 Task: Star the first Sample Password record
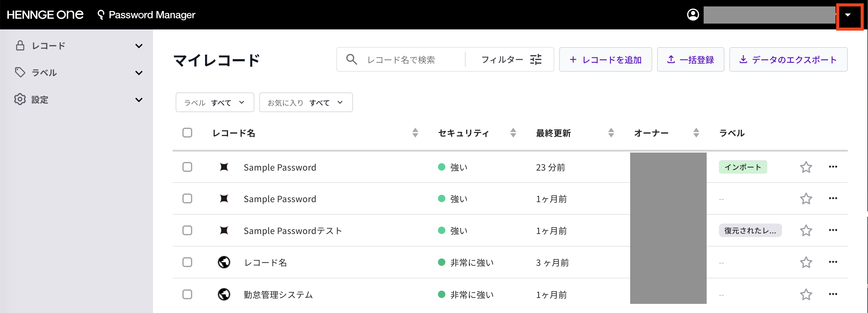(806, 167)
